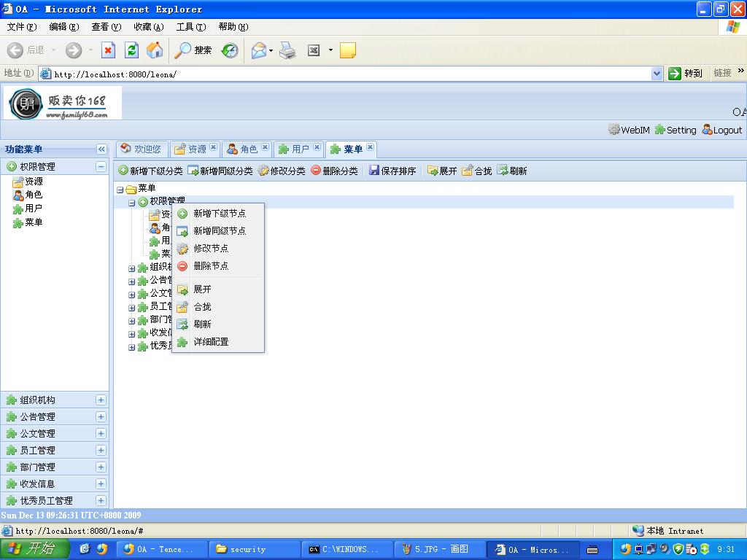Open 资源 in the left sidebar
Image resolution: width=747 pixels, height=560 pixels.
click(28, 182)
